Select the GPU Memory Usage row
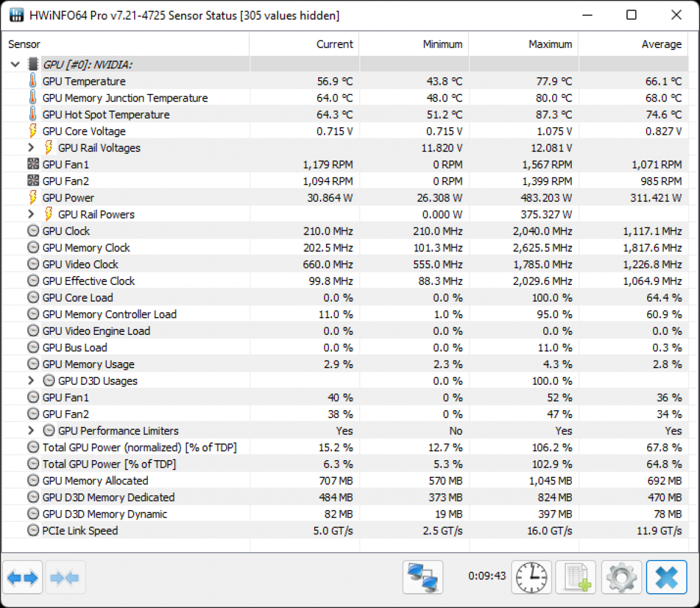Image resolution: width=700 pixels, height=608 pixels. tap(345, 364)
